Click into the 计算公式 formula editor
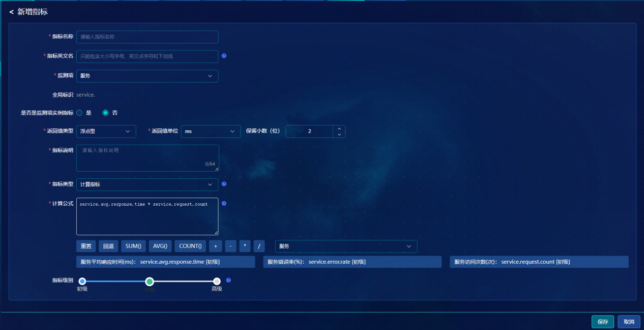644x330 pixels. (x=147, y=216)
